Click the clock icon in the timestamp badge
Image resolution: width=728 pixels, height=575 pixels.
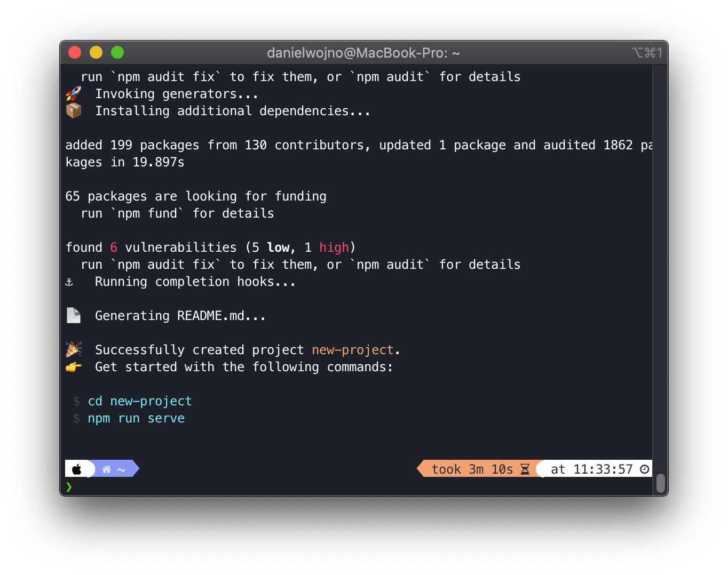coord(644,469)
